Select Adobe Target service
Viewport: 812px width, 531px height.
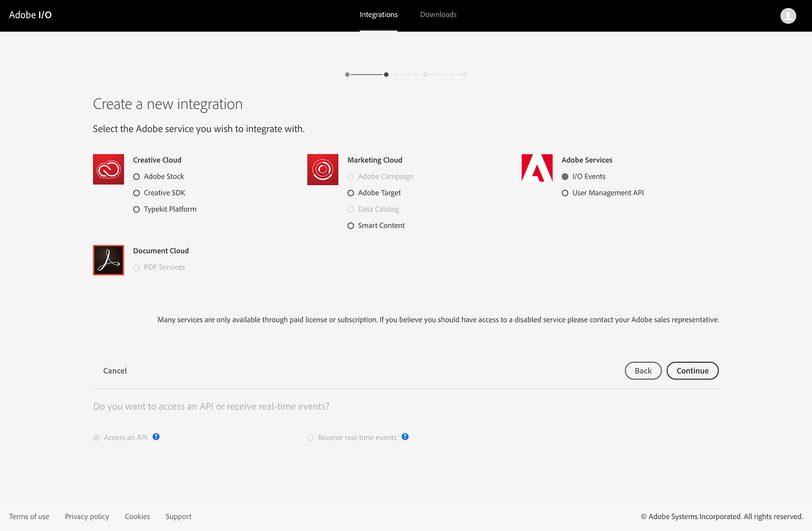pos(351,193)
